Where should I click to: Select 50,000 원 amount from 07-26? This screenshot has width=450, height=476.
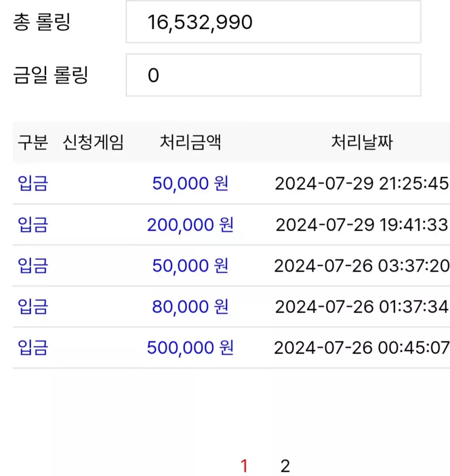(190, 266)
